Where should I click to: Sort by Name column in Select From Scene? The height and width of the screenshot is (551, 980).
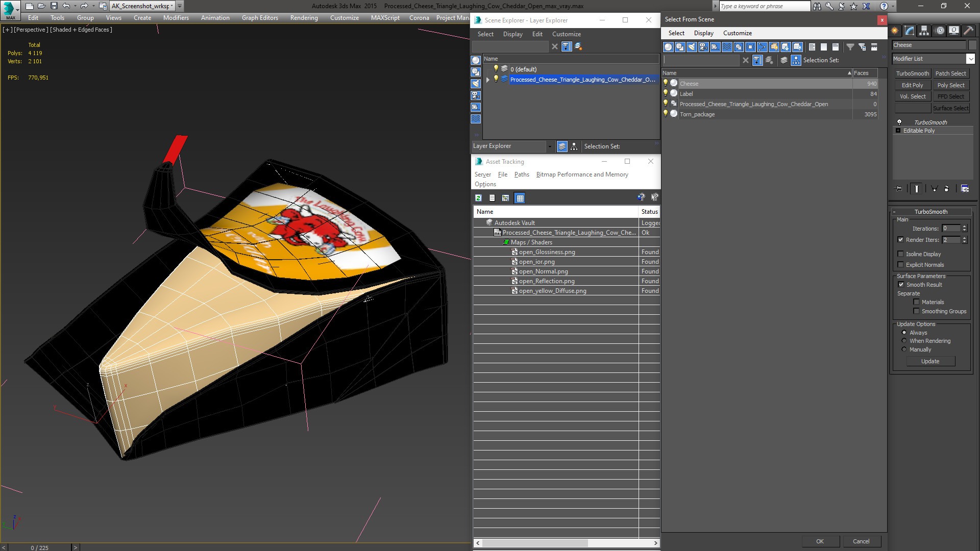point(757,73)
